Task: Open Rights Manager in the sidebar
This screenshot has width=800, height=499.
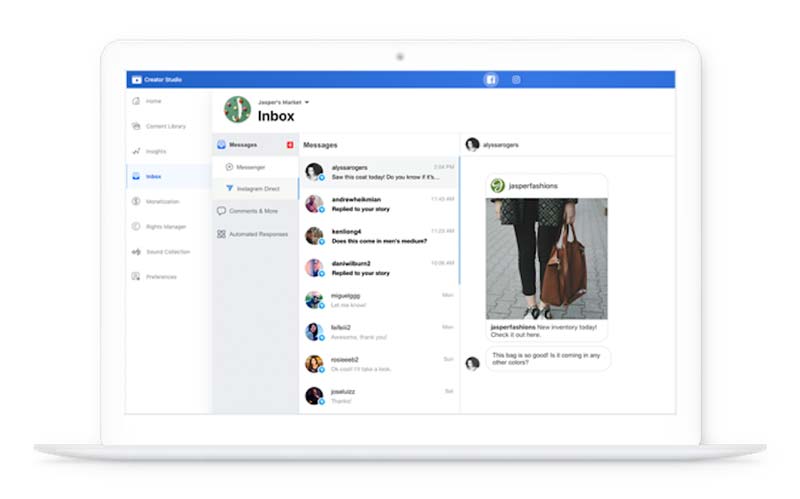Action: (168, 227)
